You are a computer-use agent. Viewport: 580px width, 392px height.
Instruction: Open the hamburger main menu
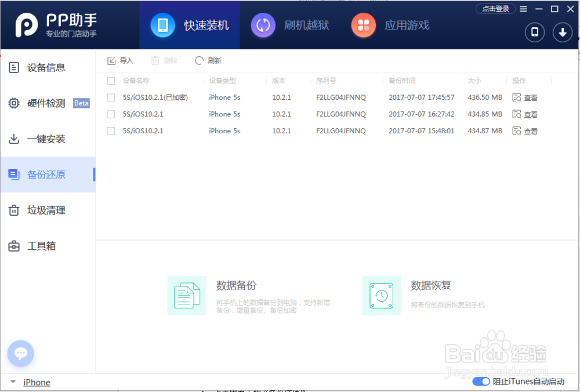pos(523,9)
